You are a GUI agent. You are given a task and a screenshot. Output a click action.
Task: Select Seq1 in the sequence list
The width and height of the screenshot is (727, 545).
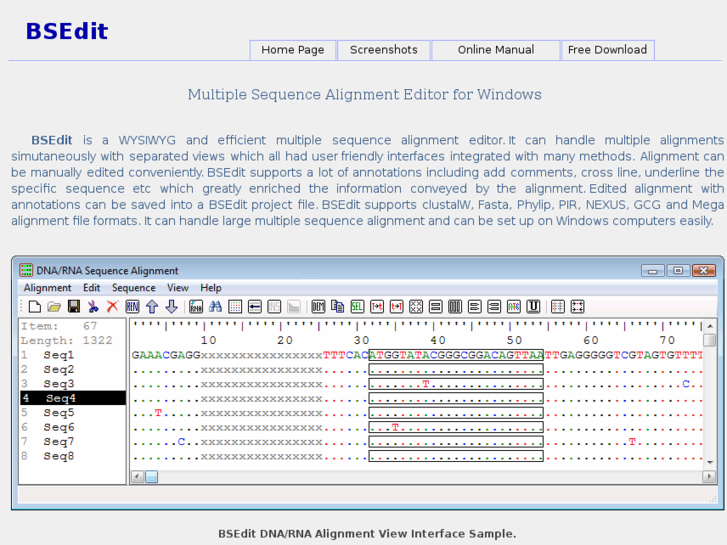tap(58, 355)
